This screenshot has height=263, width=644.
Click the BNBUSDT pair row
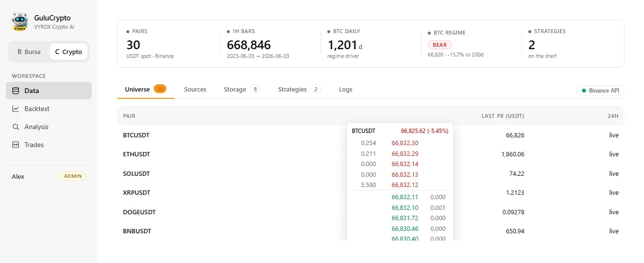(x=371, y=231)
